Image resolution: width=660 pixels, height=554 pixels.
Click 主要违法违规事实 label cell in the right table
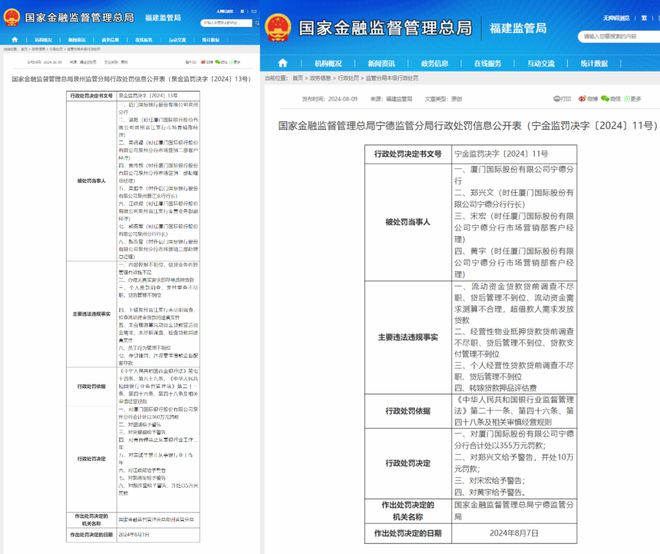coord(407,337)
